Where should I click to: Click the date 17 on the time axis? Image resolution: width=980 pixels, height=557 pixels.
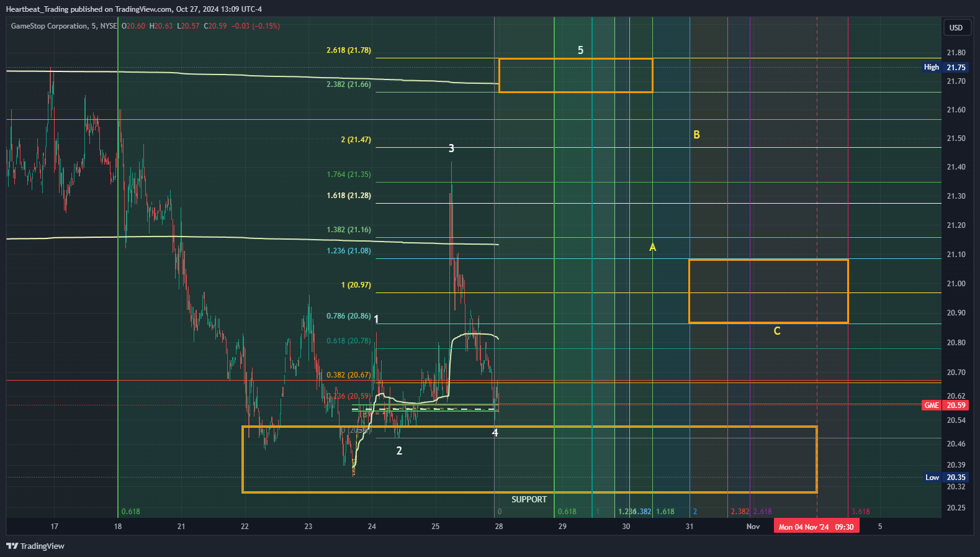pos(55,527)
